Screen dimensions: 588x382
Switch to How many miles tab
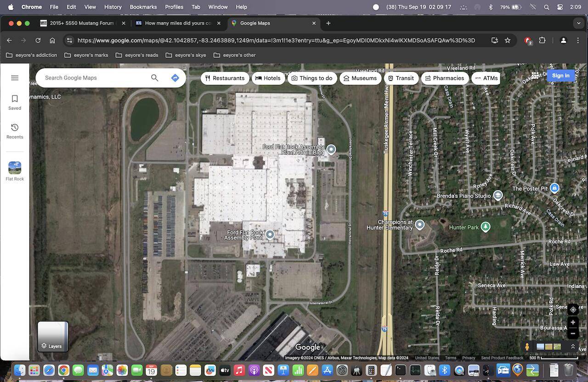tap(178, 23)
